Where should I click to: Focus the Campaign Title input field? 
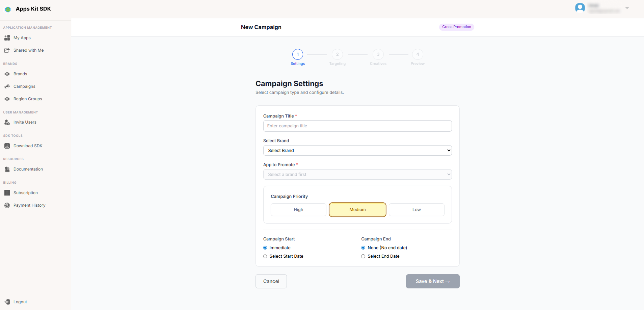(x=357, y=126)
